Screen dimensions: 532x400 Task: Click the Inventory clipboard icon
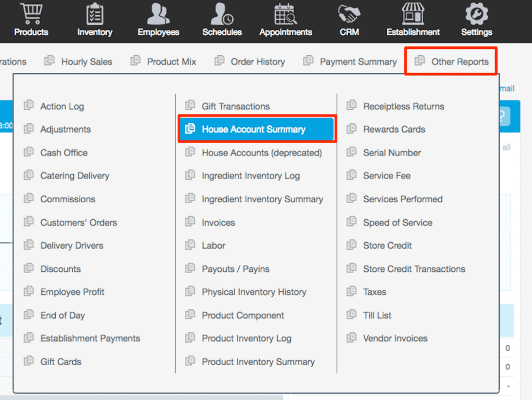(x=95, y=14)
